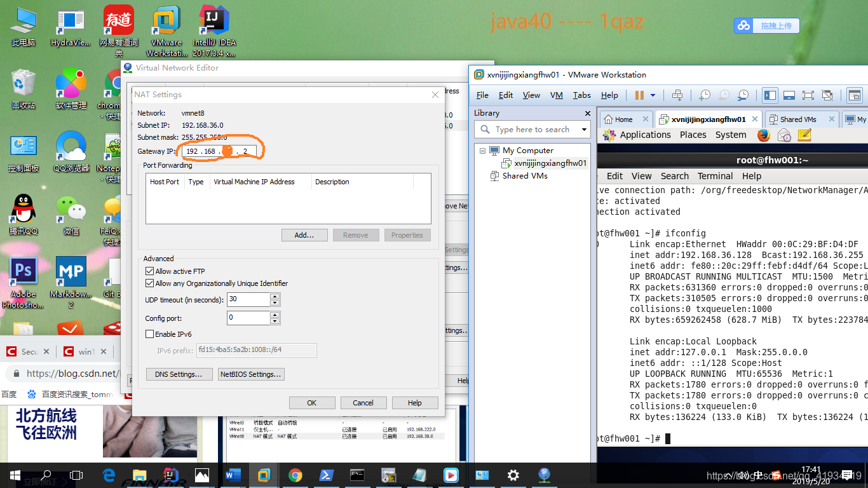Open the guest Places menu
The image size is (868, 488).
[x=693, y=135]
